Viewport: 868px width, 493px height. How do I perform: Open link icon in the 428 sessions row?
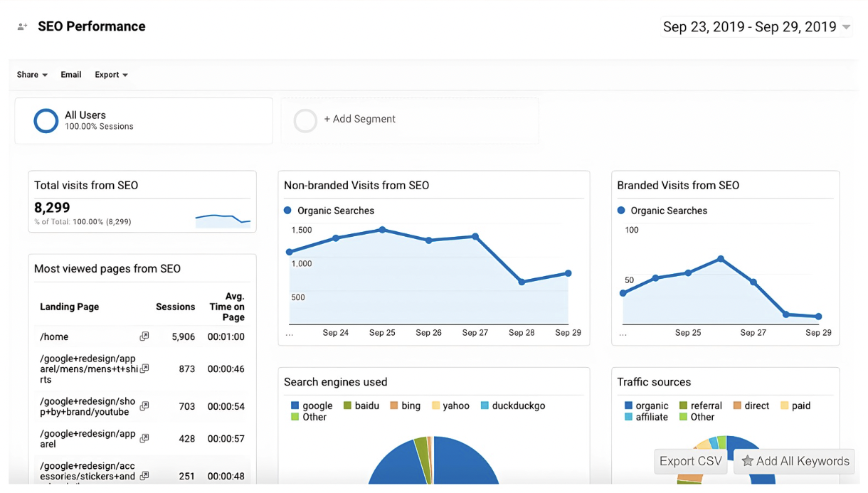[144, 438]
